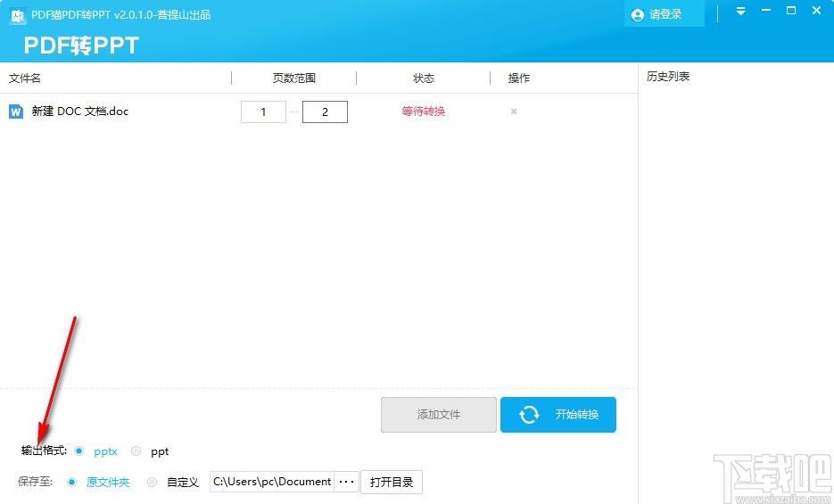Select the Word file icon for 新建 DOC 文档.doc
Image resolution: width=834 pixels, height=504 pixels.
pyautogui.click(x=16, y=112)
